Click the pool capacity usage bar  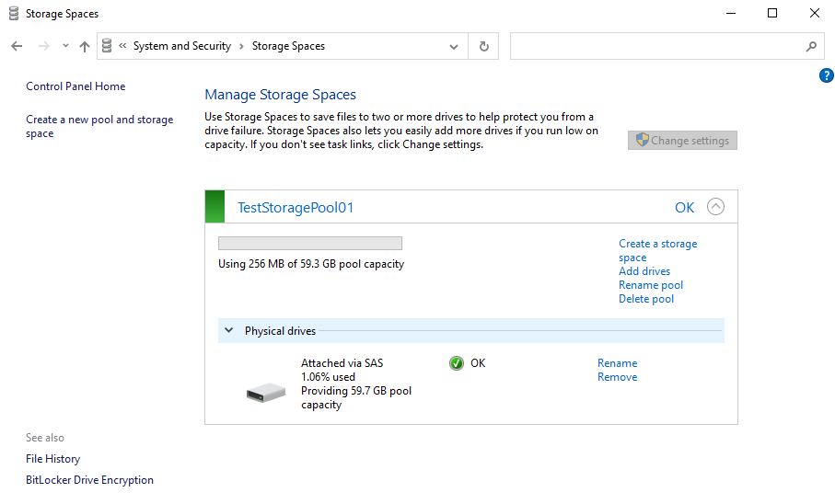[x=309, y=244]
